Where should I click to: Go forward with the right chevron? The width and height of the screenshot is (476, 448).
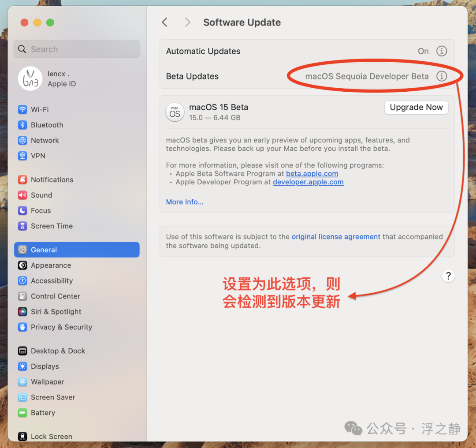(x=188, y=22)
